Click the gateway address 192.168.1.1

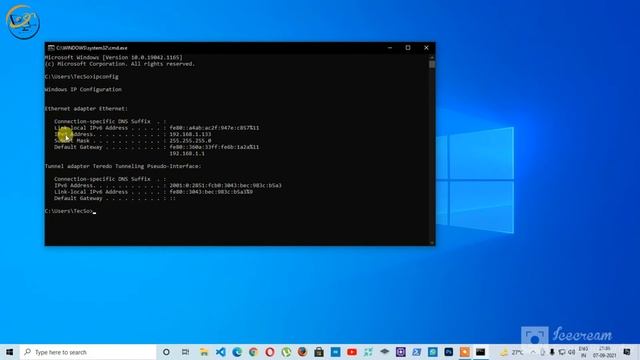(187, 153)
